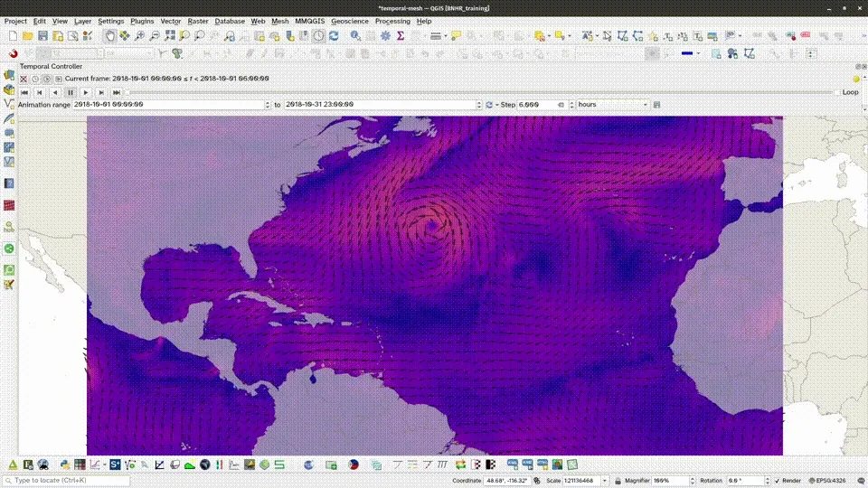Click the Coordinate value field in status bar
Viewport: 868px width, 488px height.
coord(507,481)
